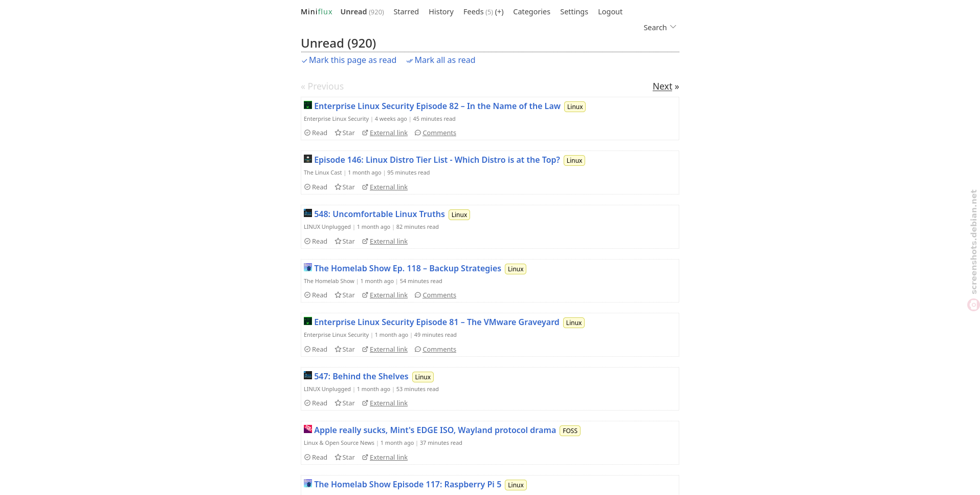Click The Linux Cast feed name
Screen dimensions: 980x495
(323, 173)
